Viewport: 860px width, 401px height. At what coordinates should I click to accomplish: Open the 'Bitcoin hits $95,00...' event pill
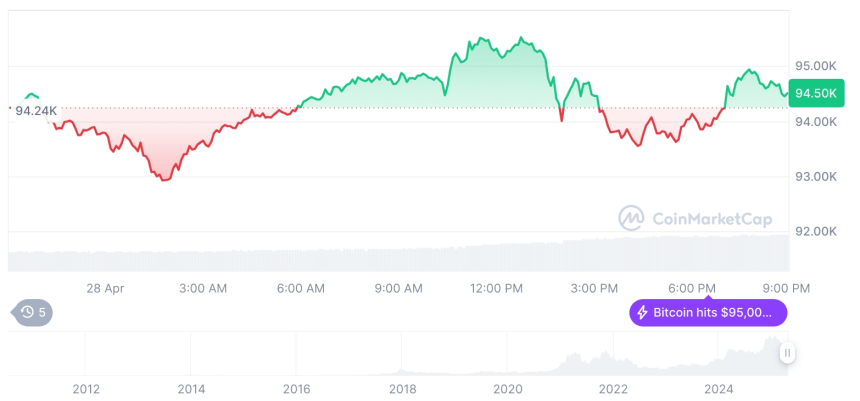coord(708,313)
